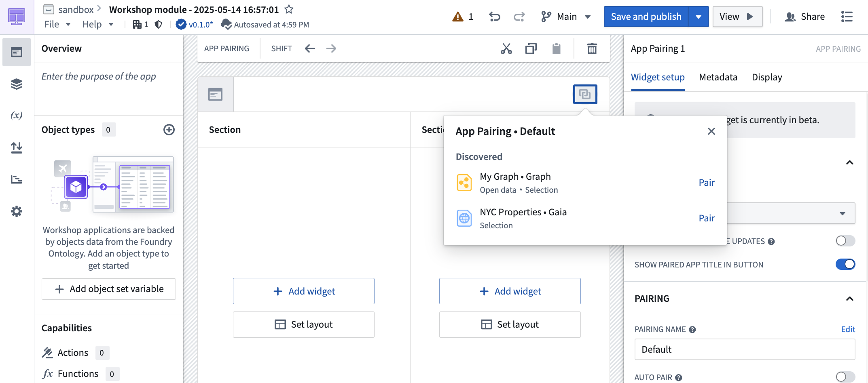868x383 pixels.
Task: Open the Layers sidebar icon
Action: (17, 84)
